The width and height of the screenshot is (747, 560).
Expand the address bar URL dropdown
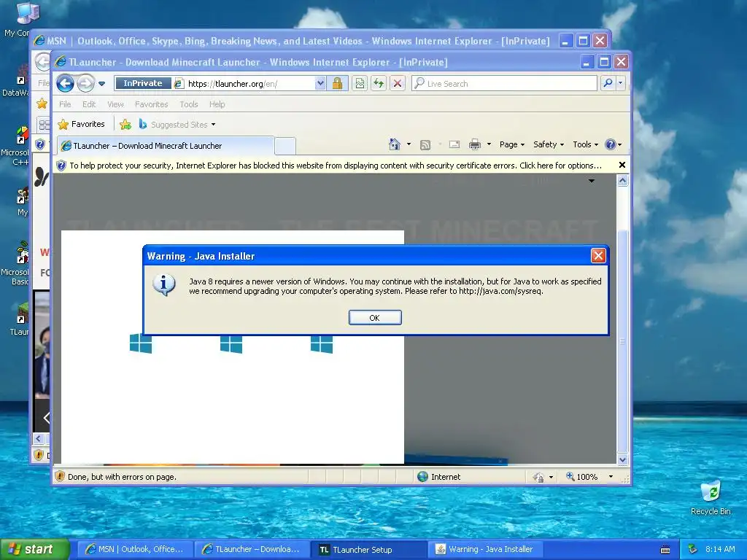[x=320, y=83]
